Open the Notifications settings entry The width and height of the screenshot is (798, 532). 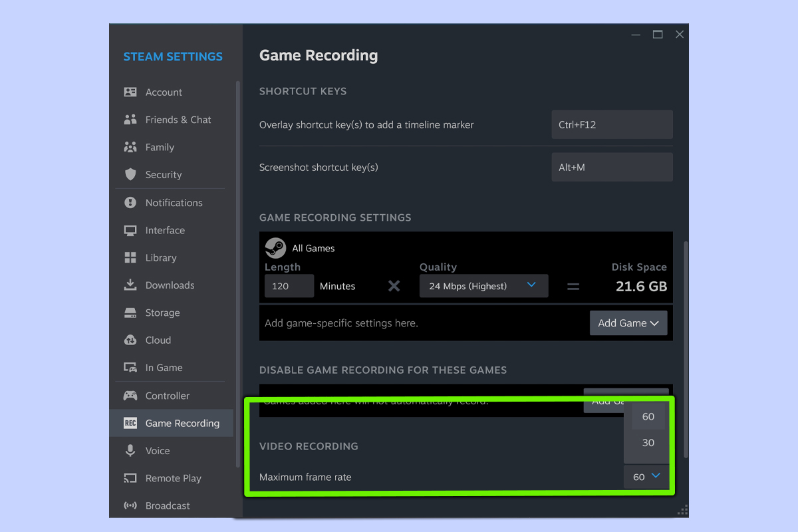click(130, 202)
